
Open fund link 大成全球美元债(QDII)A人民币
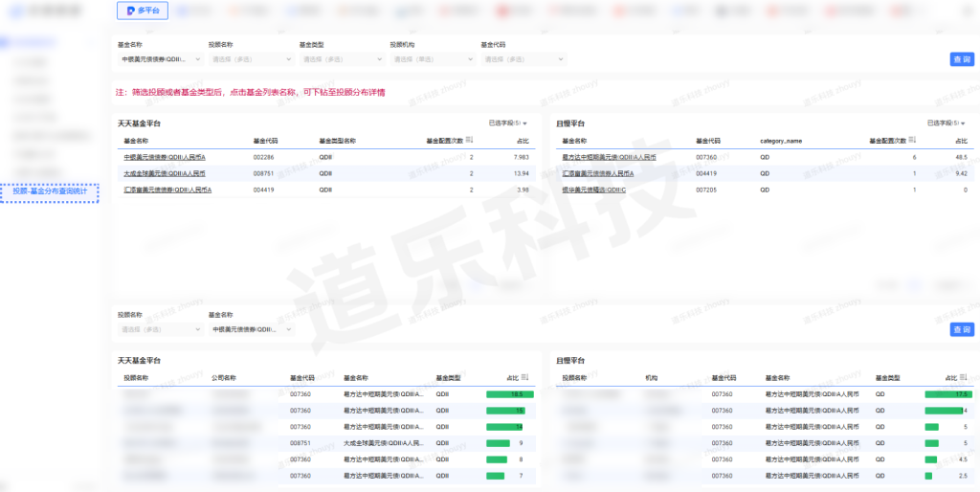pos(164,173)
